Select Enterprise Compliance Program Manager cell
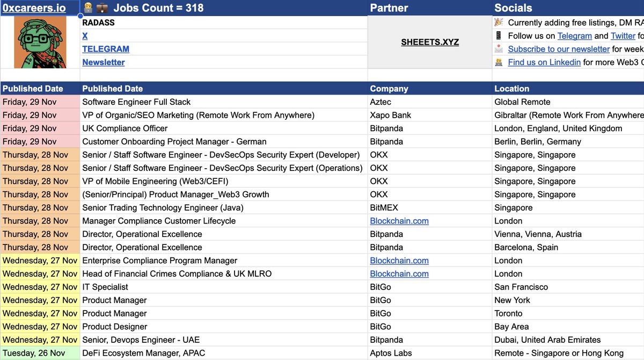This screenshot has width=644, height=360. tap(224, 261)
